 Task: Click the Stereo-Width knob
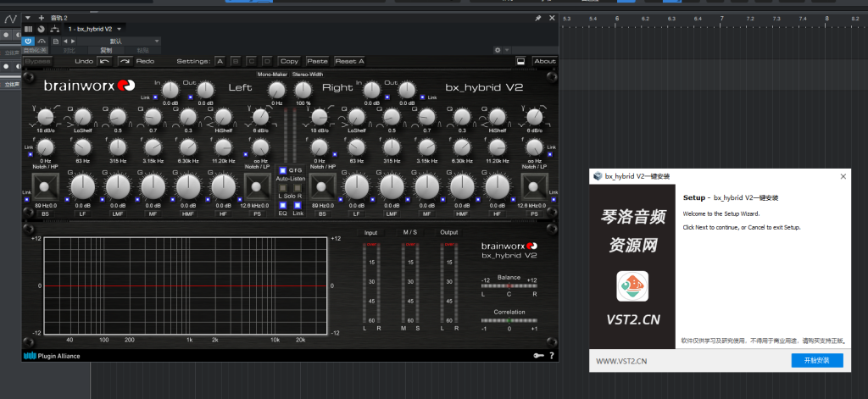[x=303, y=90]
